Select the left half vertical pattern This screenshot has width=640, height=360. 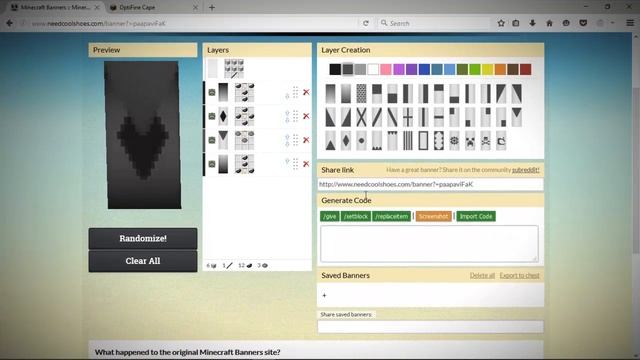tap(408, 93)
